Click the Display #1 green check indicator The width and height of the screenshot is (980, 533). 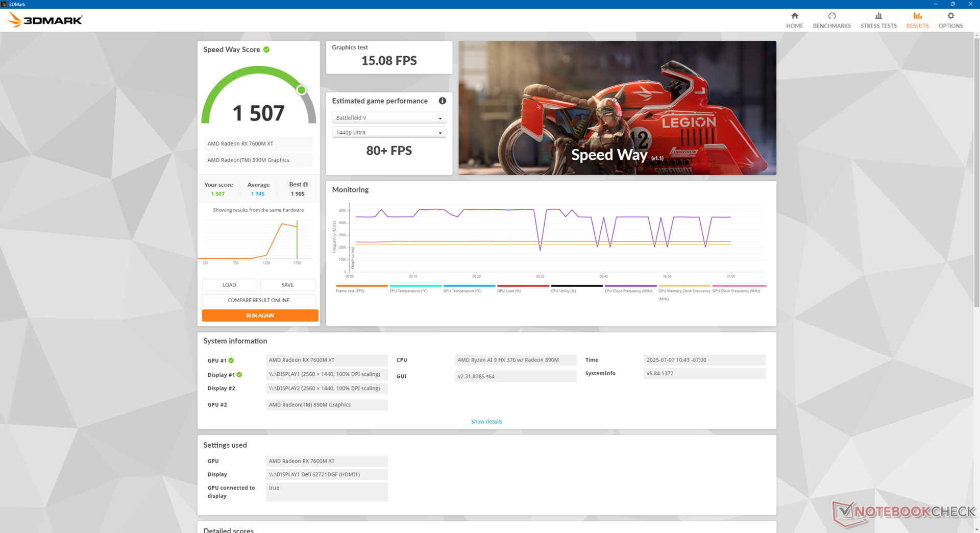pos(239,375)
